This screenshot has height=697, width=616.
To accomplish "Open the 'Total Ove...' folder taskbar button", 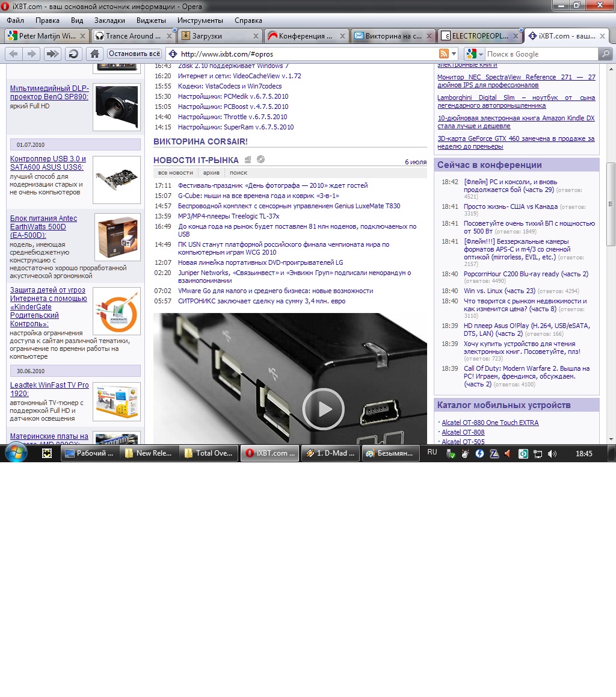I will tap(209, 453).
